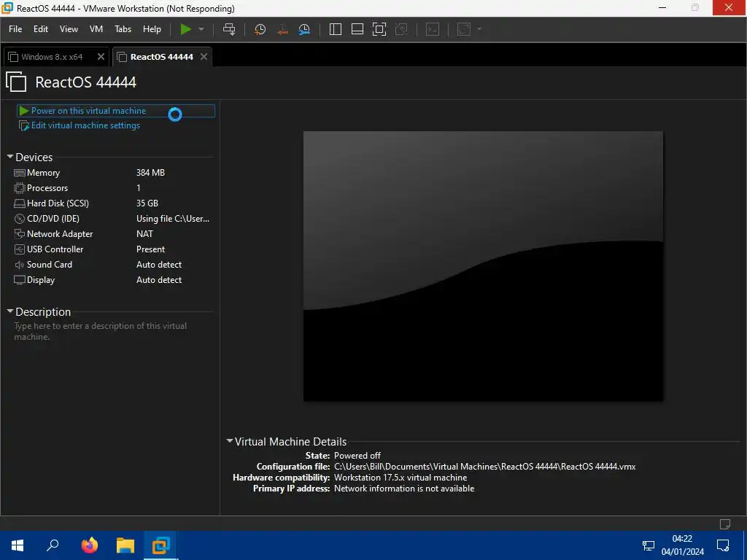Select the Display device row
This screenshot has height=560, width=747.
(112, 279)
